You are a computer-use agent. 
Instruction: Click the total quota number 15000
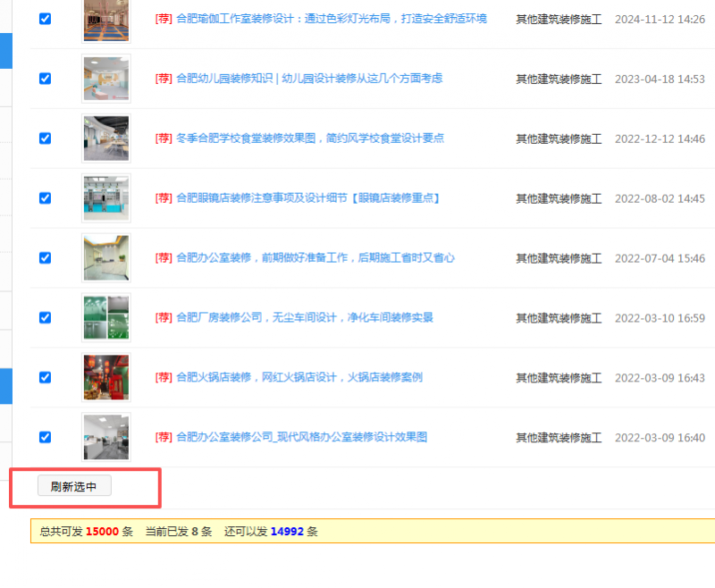102,532
